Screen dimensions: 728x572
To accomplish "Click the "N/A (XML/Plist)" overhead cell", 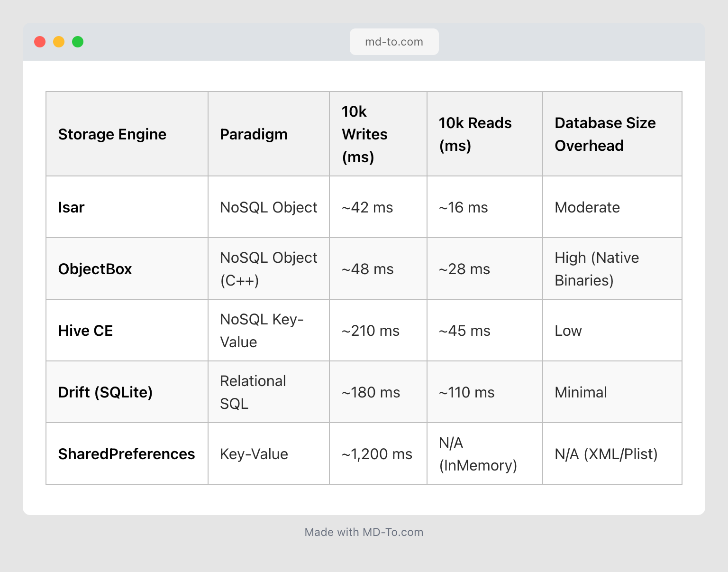I will click(612, 454).
